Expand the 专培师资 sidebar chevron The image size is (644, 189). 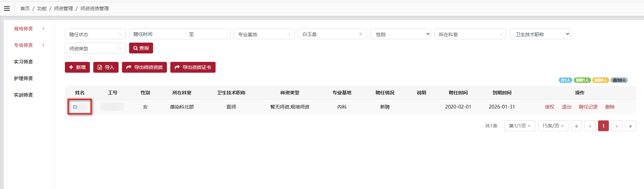coord(43,45)
